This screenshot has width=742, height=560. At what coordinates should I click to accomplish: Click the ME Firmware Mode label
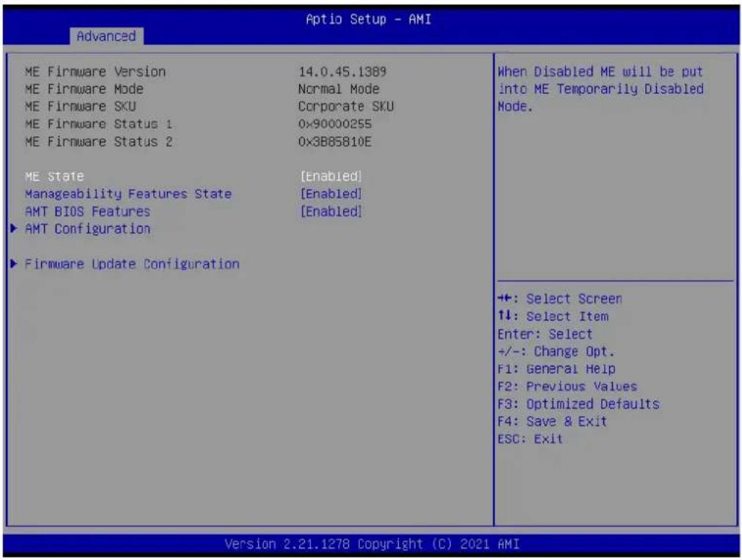(x=84, y=89)
